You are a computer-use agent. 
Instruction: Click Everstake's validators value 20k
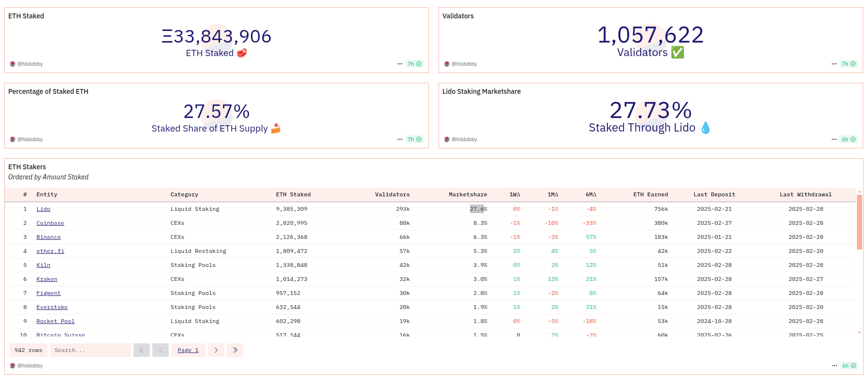[405, 307]
